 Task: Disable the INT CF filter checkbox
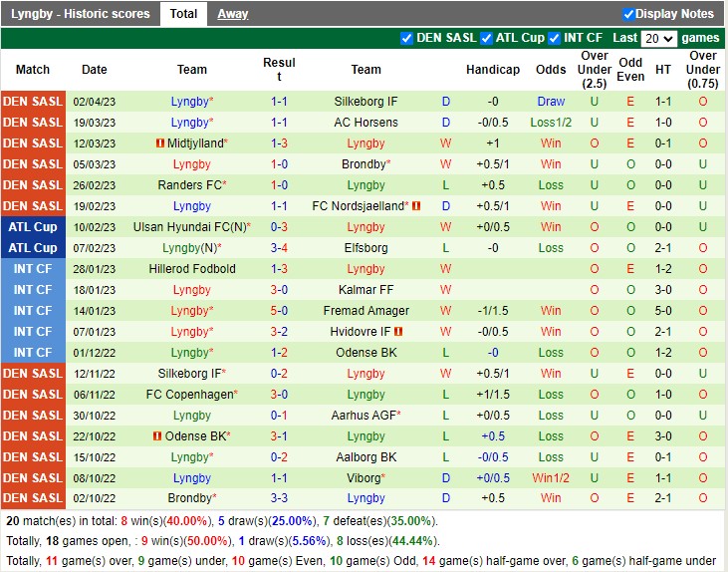point(554,38)
